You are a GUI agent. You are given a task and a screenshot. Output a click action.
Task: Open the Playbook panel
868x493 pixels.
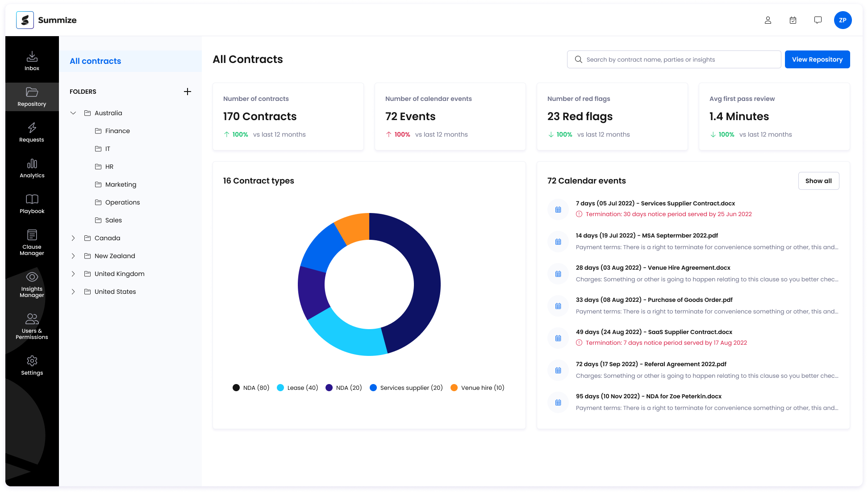point(32,204)
